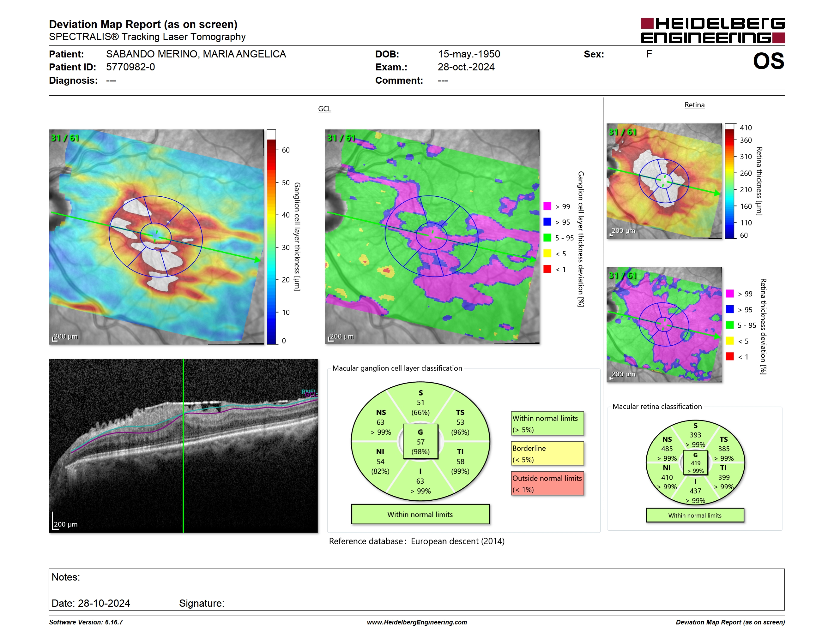
Task: Click the Signature label in notes
Action: [202, 603]
